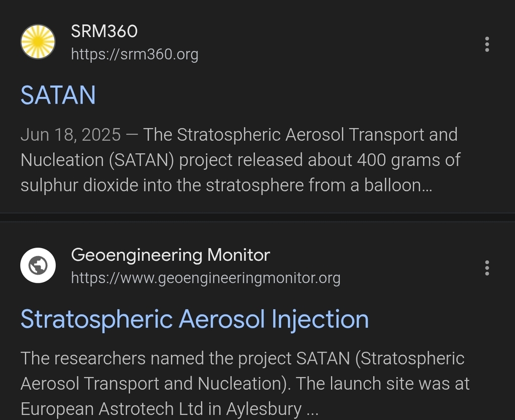Screen dimensions: 515x420
Task: Click the divider between the two results
Action: coord(257,217)
